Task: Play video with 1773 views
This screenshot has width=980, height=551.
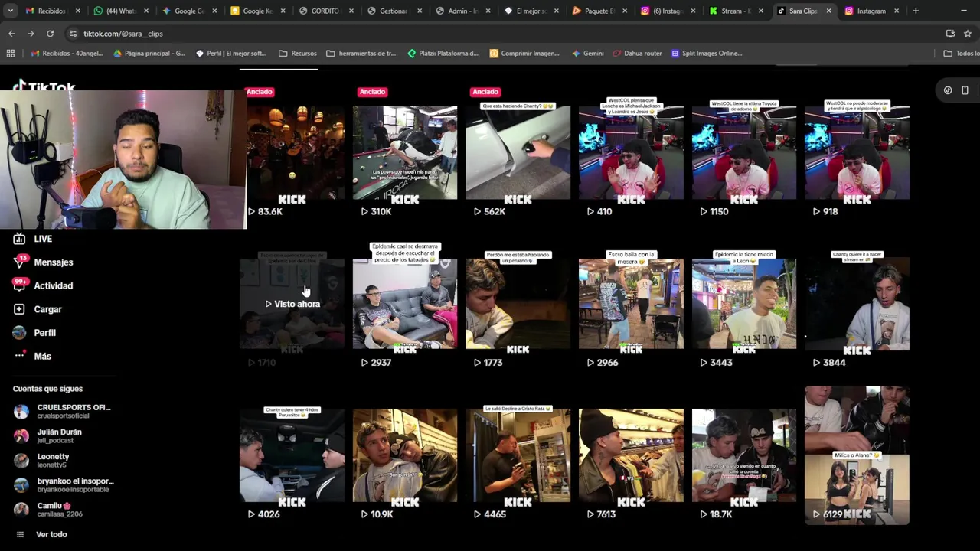Action: [518, 304]
